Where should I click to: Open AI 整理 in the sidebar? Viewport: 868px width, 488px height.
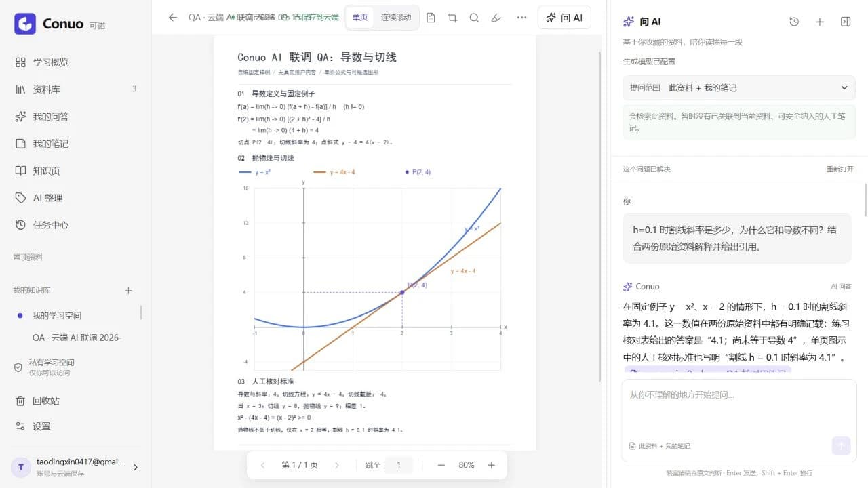75,198
